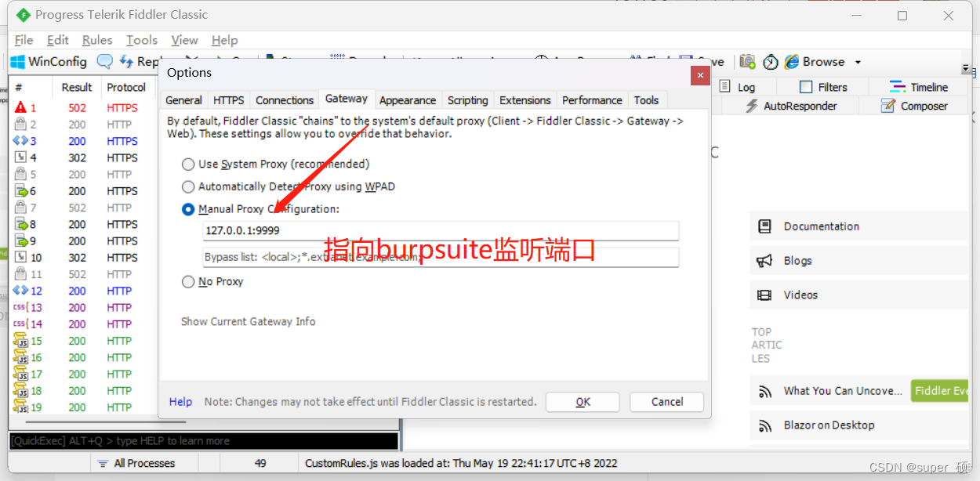Image resolution: width=980 pixels, height=481 pixels.
Task: Open the File menu
Action: (24, 40)
